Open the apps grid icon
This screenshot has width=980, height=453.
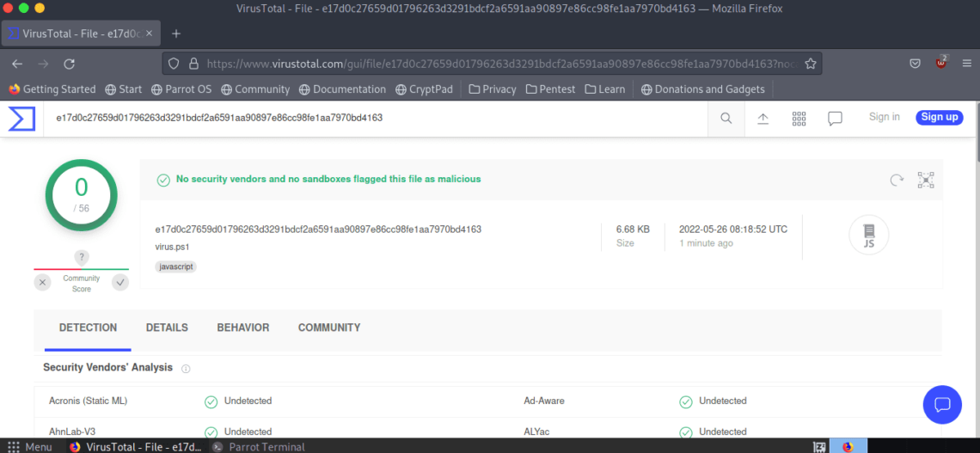pyautogui.click(x=799, y=118)
